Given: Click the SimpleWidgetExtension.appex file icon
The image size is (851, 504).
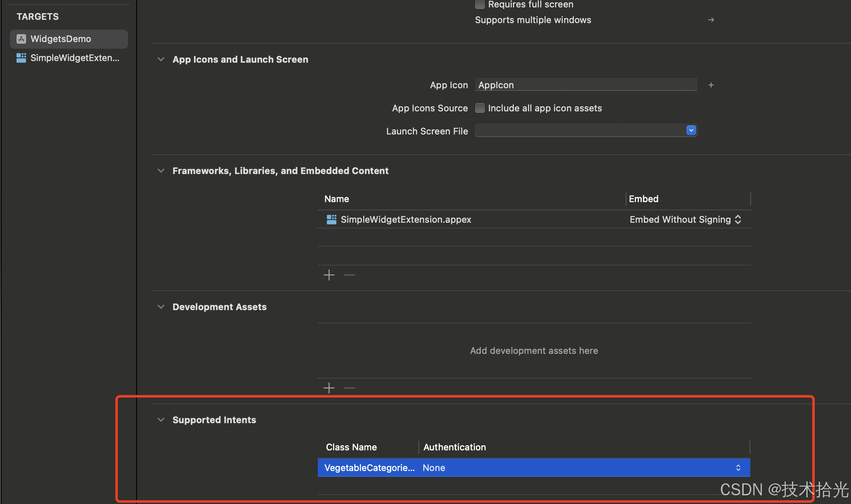Looking at the screenshot, I should (x=331, y=219).
